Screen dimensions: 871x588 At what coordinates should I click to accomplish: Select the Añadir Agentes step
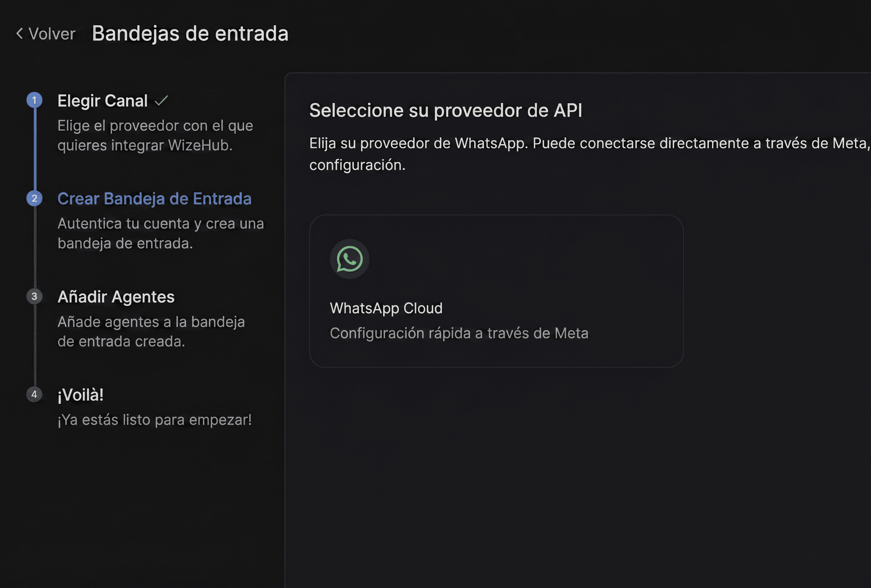click(x=116, y=297)
